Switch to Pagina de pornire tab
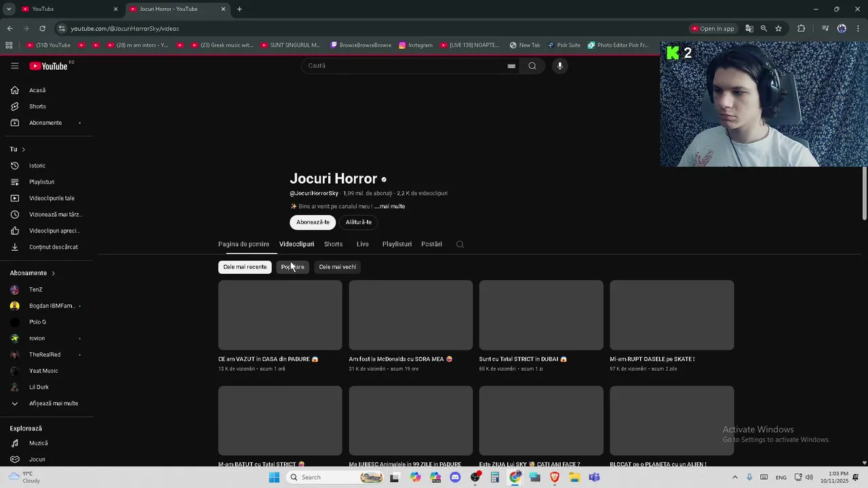Image resolution: width=868 pixels, height=488 pixels. coord(243,244)
